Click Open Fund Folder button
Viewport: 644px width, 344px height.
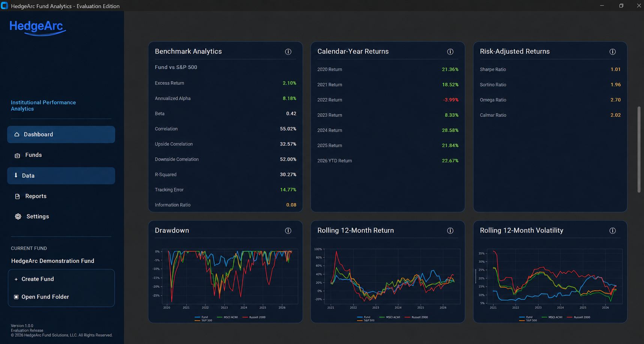(61, 297)
